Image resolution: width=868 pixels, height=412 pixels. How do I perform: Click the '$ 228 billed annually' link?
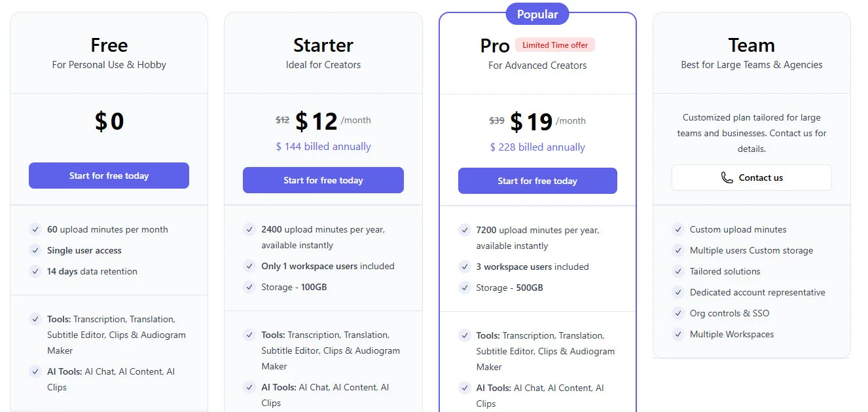tap(537, 147)
